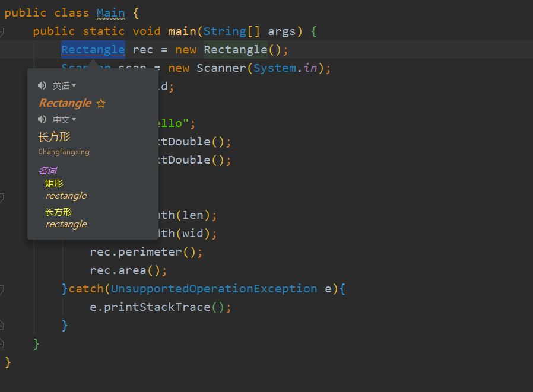Click the variable name rec in declaration
The width and height of the screenshot is (533, 392).
pyautogui.click(x=143, y=50)
